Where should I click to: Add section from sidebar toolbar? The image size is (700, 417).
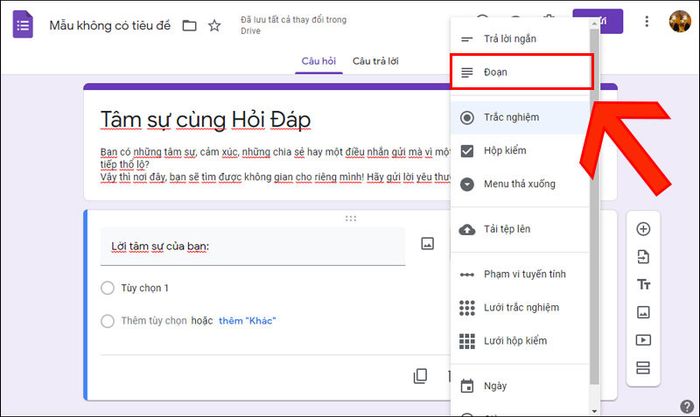[x=643, y=368]
